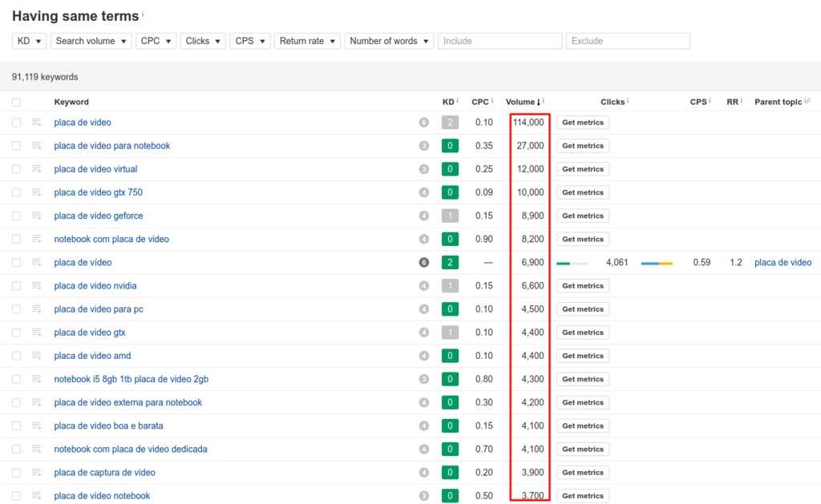This screenshot has height=504, width=821.
Task: Tick the select-all checkbox in the table header
Action: click(17, 102)
